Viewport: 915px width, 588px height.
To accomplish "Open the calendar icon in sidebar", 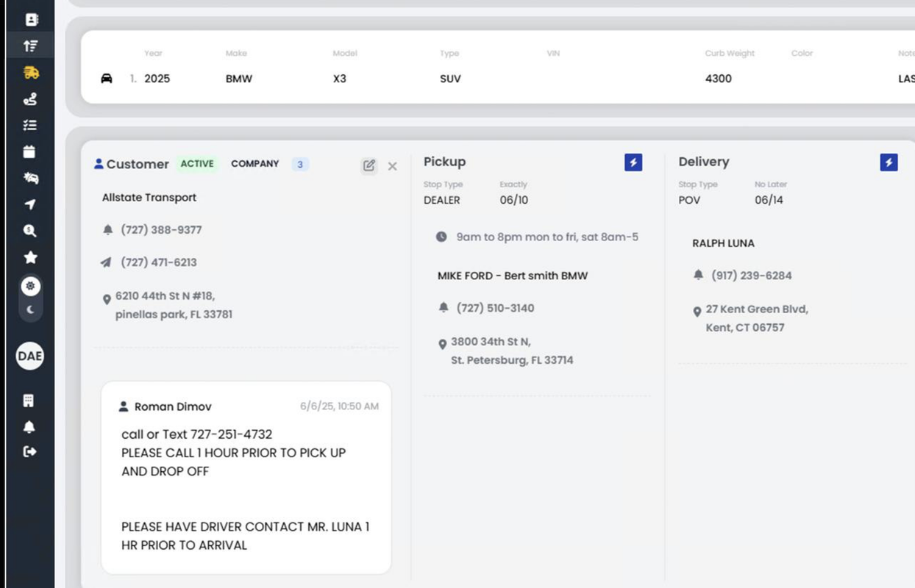I will 29,151.
